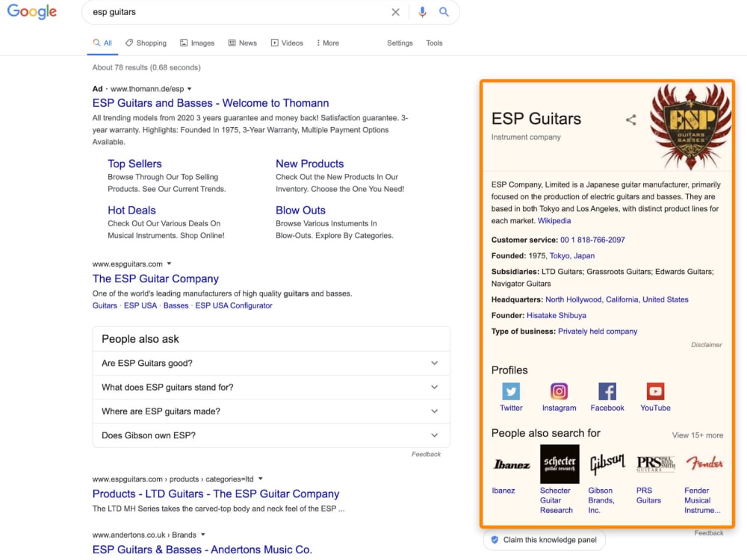
Task: Open the Hisatake Shibuya founder link
Action: 557,315
